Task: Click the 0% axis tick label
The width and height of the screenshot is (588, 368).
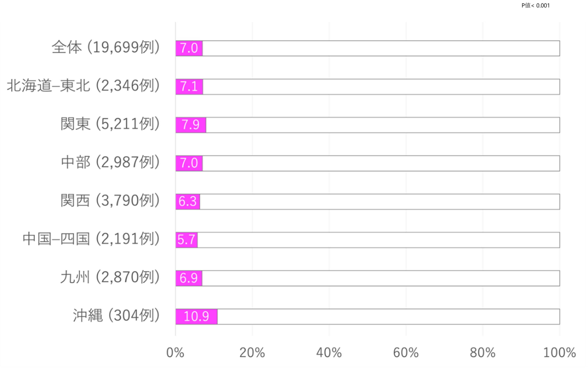Action: [175, 353]
